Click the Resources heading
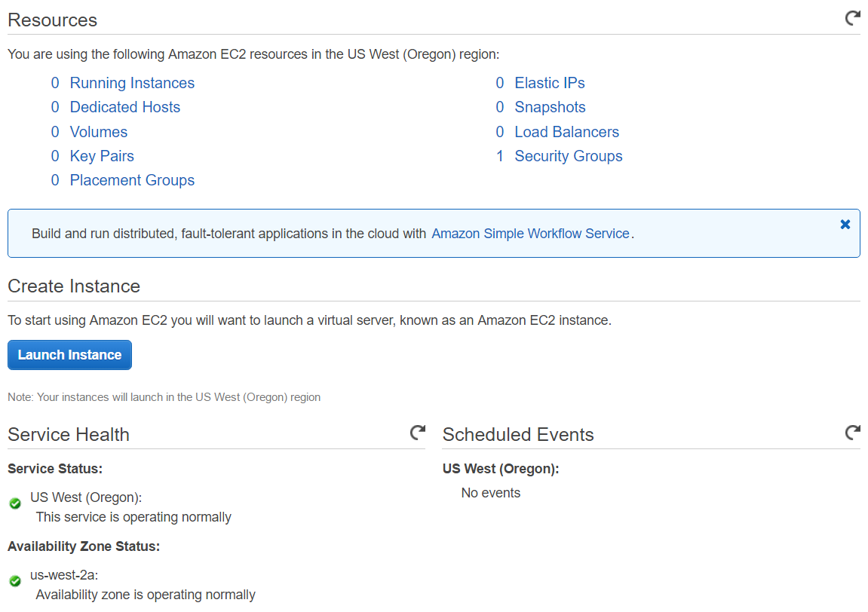The image size is (868, 612). point(53,20)
